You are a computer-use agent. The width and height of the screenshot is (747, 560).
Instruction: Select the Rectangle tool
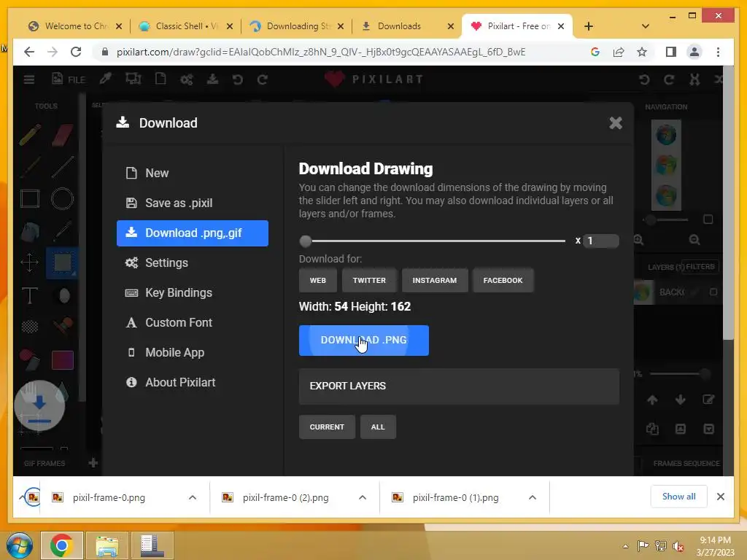click(29, 198)
